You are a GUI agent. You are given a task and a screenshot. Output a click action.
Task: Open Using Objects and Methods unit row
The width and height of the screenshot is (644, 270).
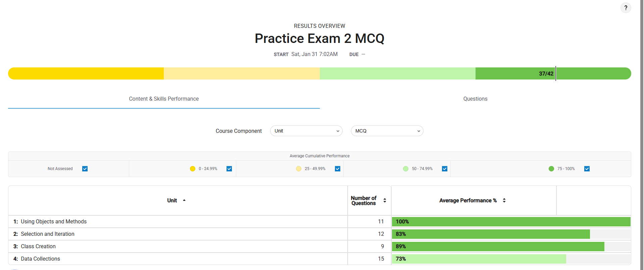pos(54,222)
